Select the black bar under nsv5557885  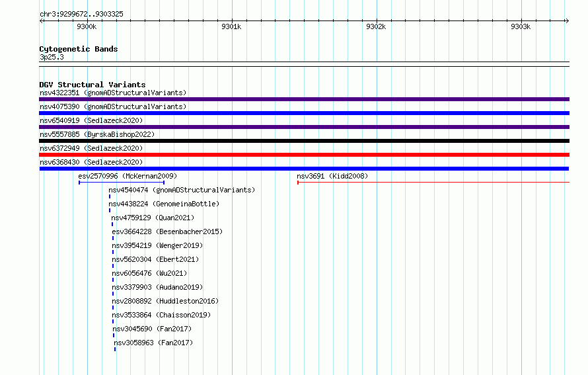[x=304, y=141]
